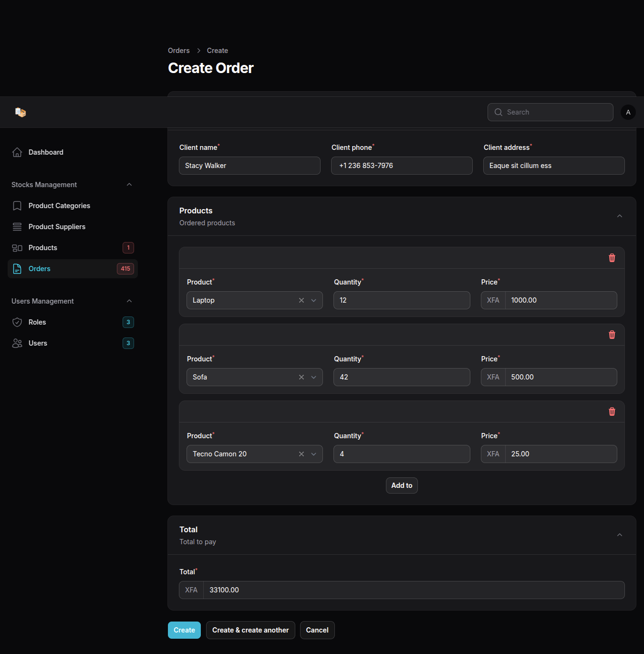Click the app logo in the top bar

[20, 112]
